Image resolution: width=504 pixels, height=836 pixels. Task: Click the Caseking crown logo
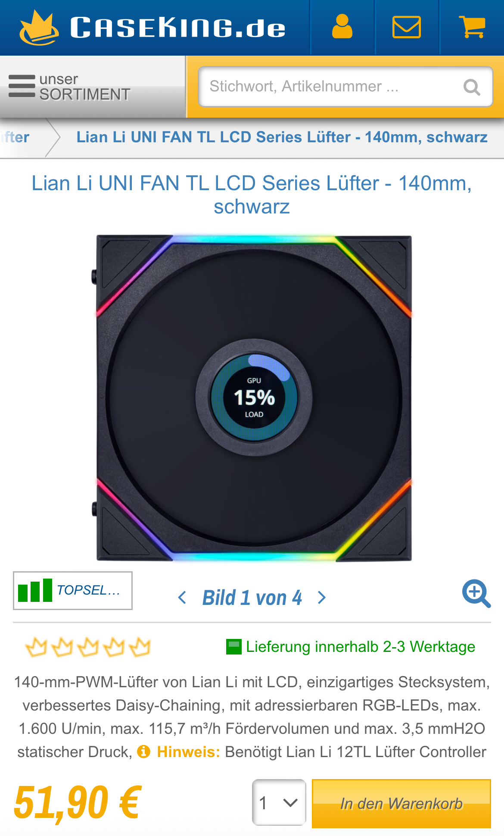click(39, 28)
